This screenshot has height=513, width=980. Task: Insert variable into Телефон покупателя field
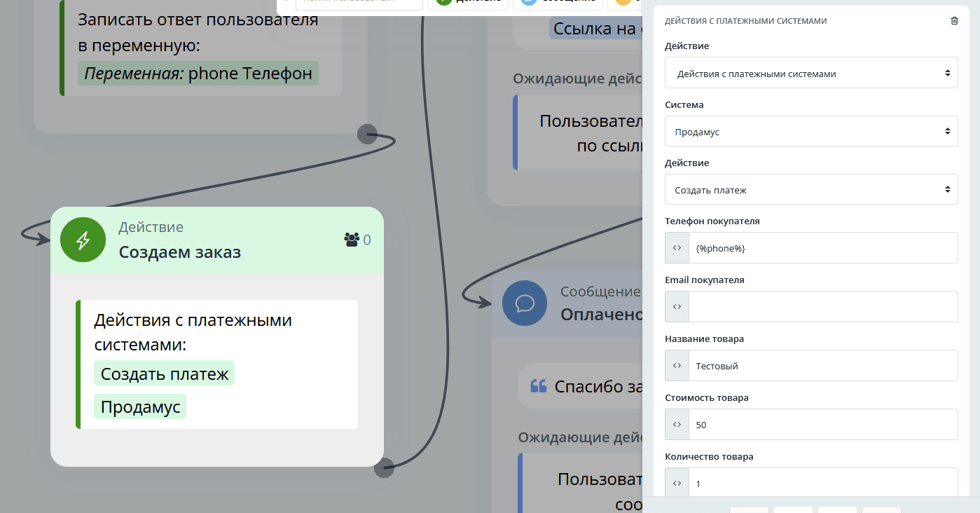pyautogui.click(x=677, y=248)
